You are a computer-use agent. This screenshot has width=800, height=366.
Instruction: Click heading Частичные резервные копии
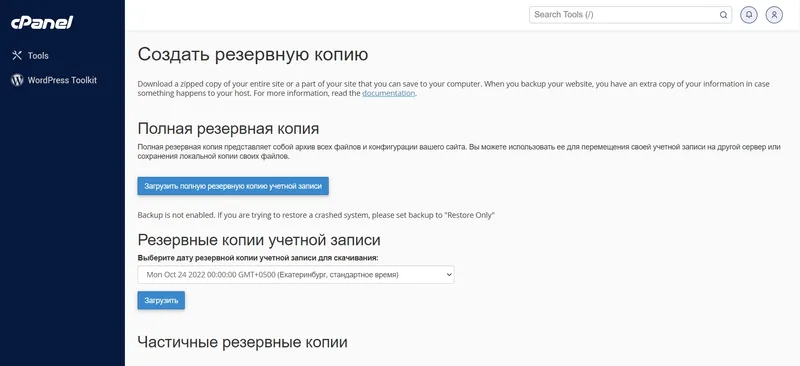click(x=242, y=342)
